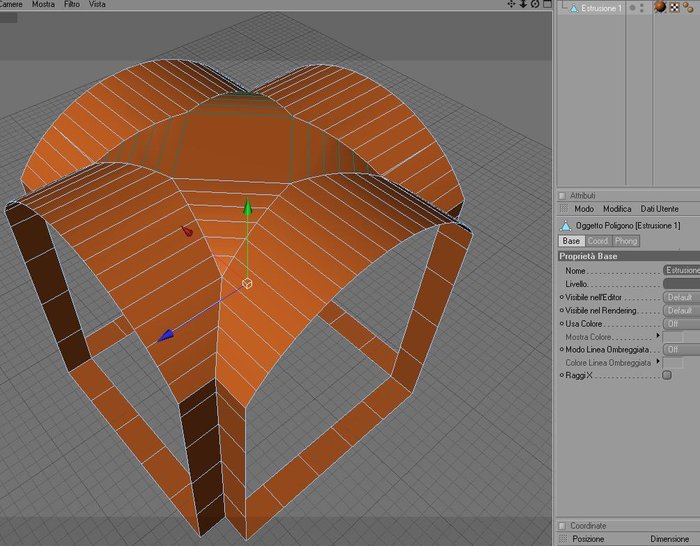Select the orange material sphere tag
The image size is (700, 546).
click(660, 7)
